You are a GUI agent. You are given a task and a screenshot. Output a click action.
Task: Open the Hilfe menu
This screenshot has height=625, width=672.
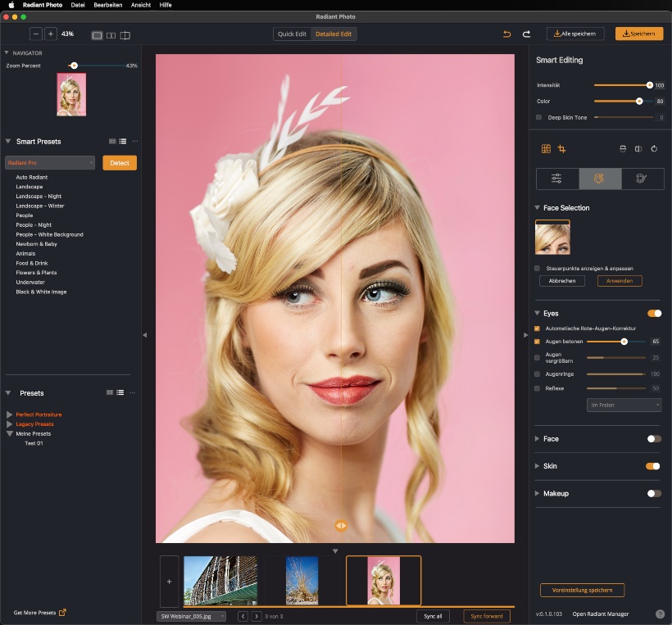pyautogui.click(x=166, y=5)
